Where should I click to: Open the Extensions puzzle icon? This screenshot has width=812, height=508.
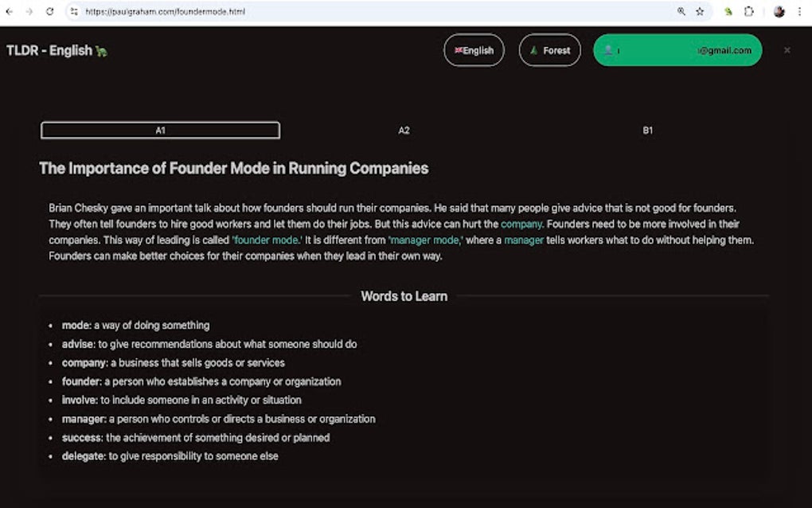[749, 12]
